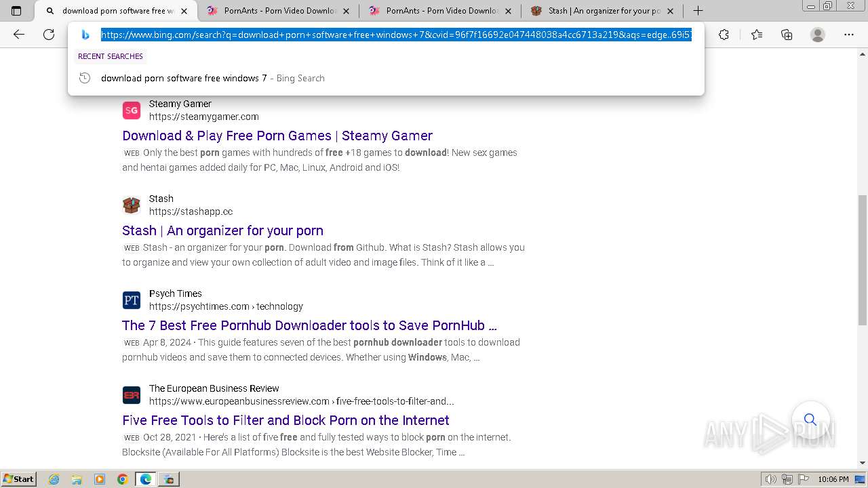
Task: Open the Extensions puzzle icon
Action: [x=724, y=35]
